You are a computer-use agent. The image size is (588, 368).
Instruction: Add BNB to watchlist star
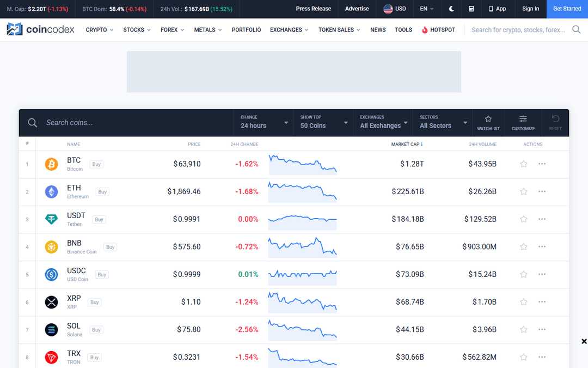pos(524,247)
